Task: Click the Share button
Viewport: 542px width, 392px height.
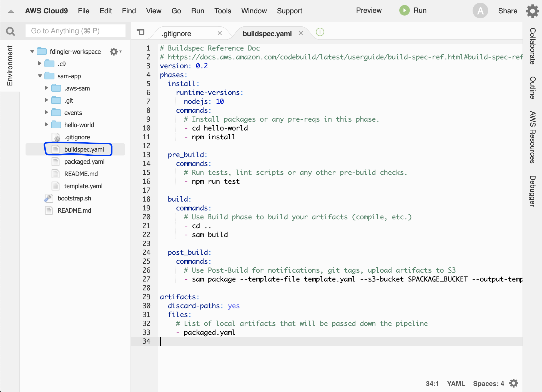Action: [507, 11]
